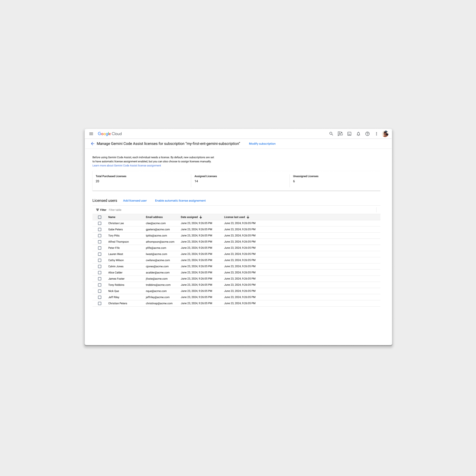Check the Christian Peters checkbox
This screenshot has height=476, width=476.
[99, 303]
